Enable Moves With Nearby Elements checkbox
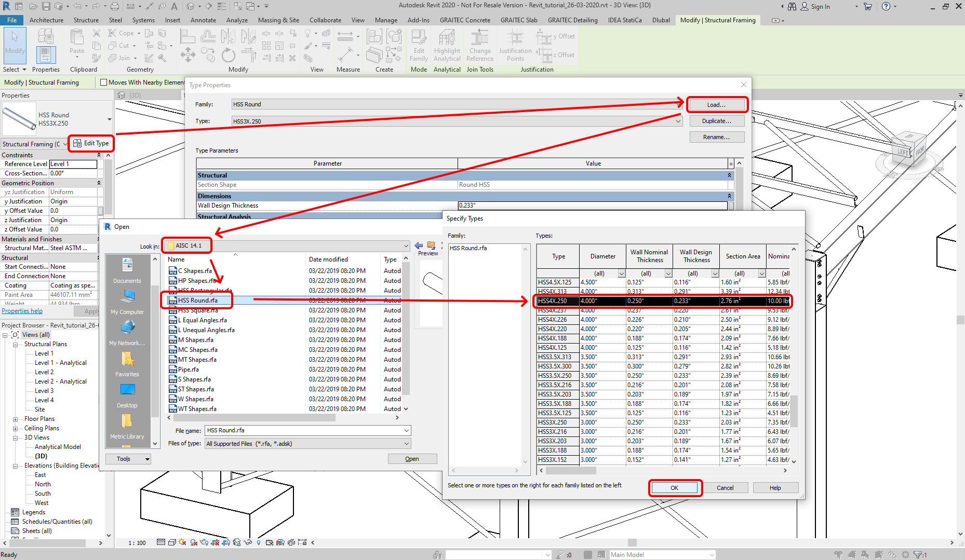965x560 pixels. click(104, 83)
